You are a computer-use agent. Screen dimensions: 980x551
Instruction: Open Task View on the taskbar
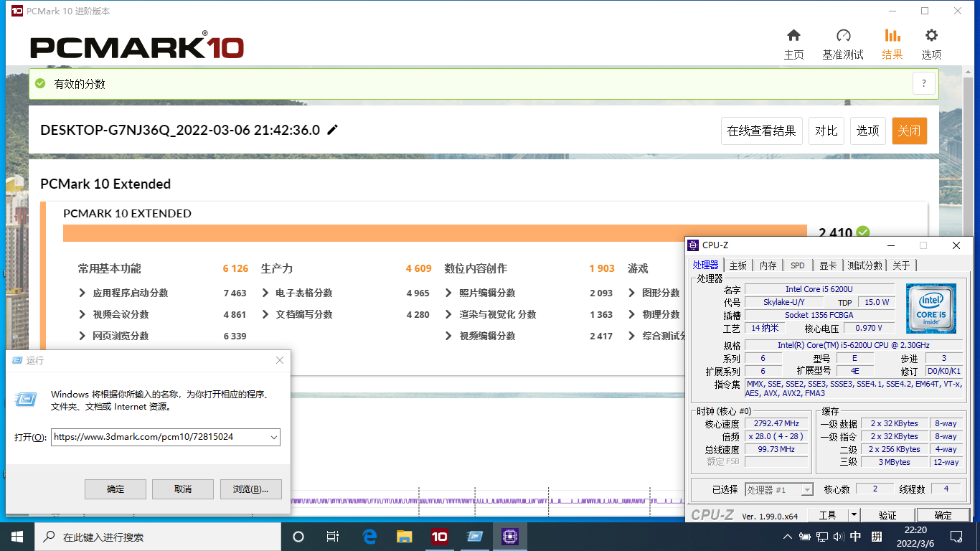[x=333, y=537]
